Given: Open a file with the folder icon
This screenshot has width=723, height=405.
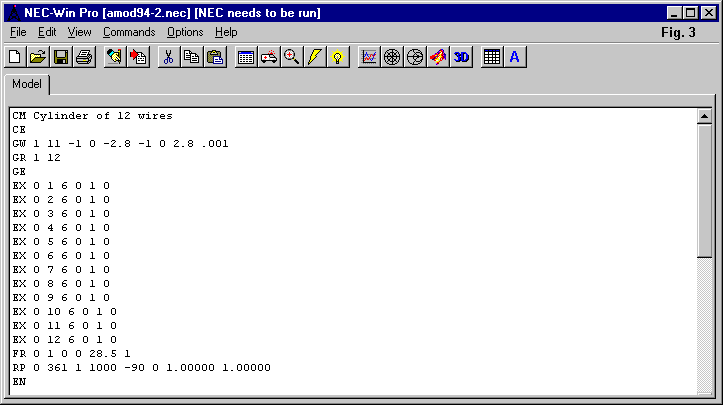Looking at the screenshot, I should 38,57.
